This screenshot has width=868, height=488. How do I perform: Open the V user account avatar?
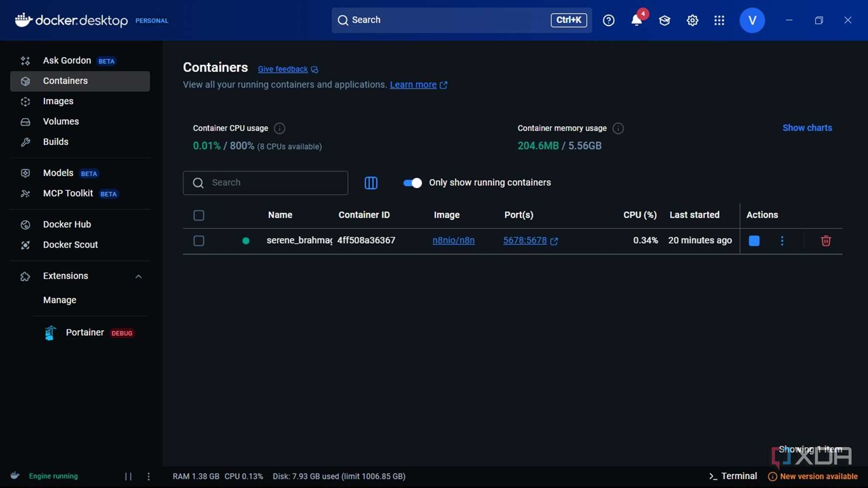(x=752, y=20)
